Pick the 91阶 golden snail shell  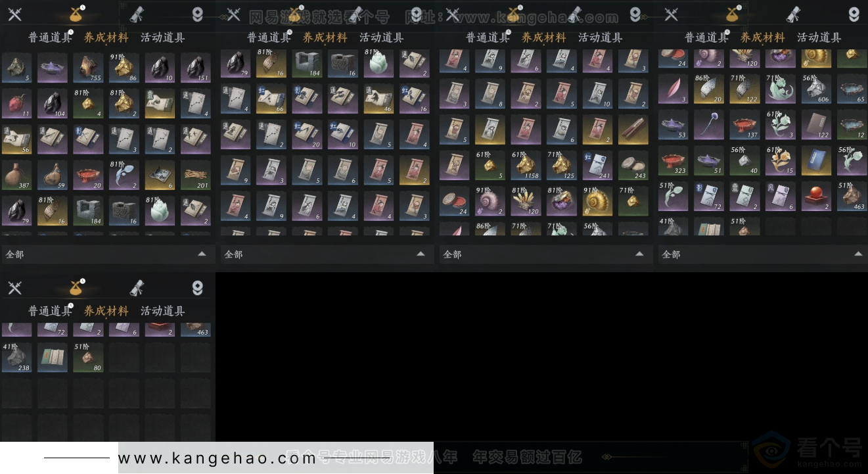(x=597, y=201)
